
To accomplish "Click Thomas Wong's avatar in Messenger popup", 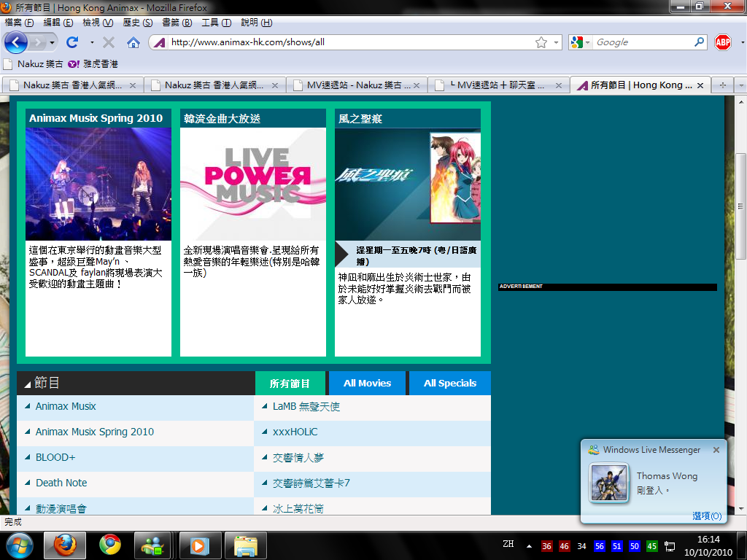I will coord(608,483).
